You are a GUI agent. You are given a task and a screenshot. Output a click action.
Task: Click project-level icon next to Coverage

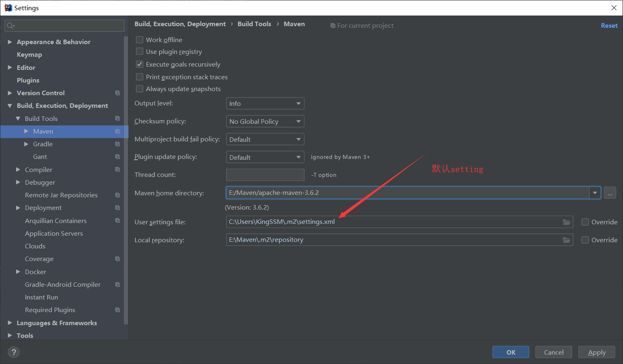pos(117,259)
